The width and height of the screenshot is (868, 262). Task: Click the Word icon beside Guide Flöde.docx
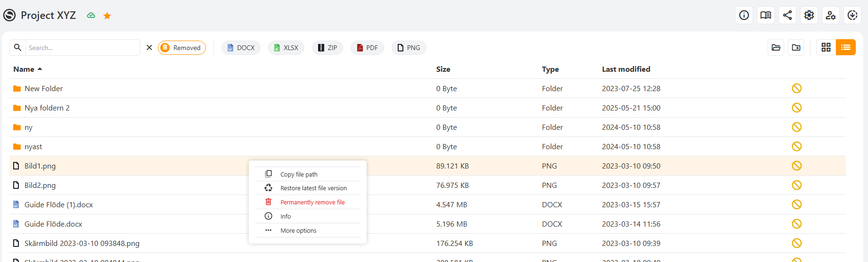(x=16, y=224)
